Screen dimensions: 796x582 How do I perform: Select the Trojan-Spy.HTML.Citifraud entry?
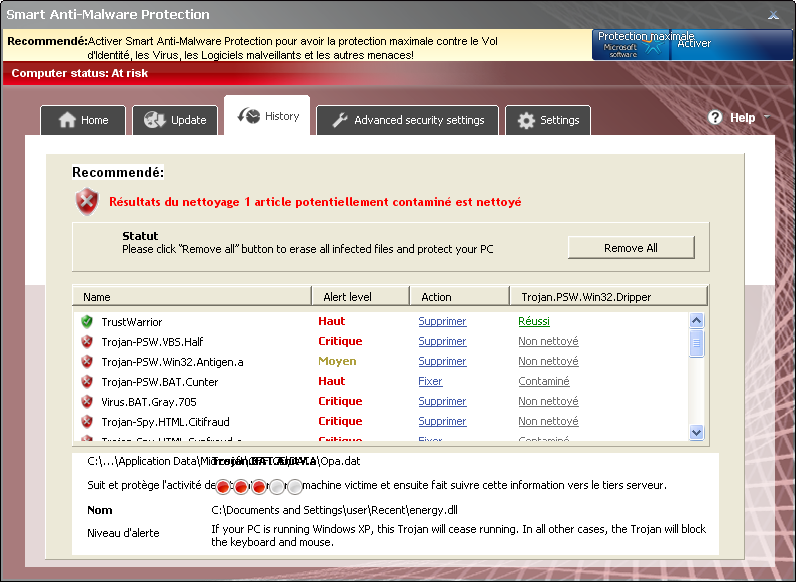[x=165, y=422]
